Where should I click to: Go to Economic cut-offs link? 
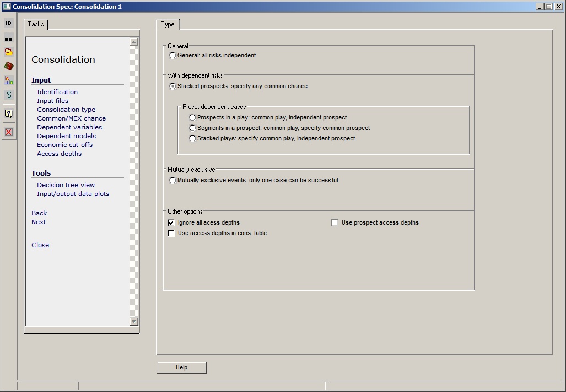pyautogui.click(x=64, y=145)
